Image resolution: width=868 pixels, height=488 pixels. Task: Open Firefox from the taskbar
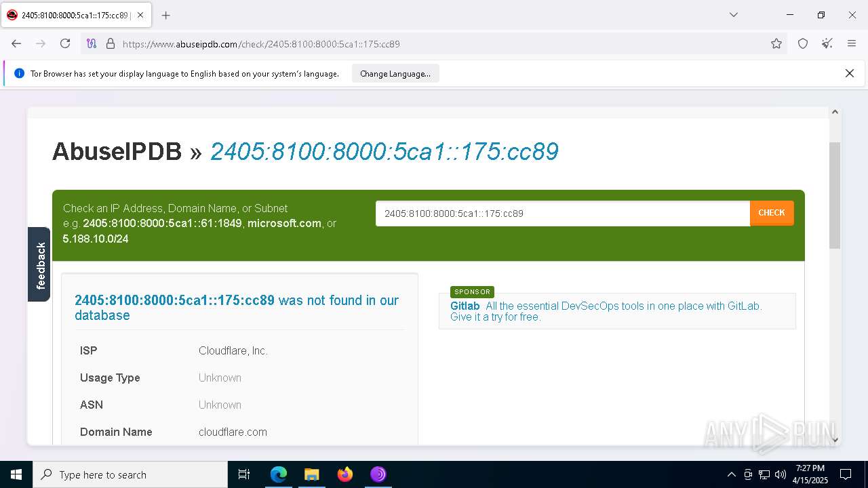point(344,474)
